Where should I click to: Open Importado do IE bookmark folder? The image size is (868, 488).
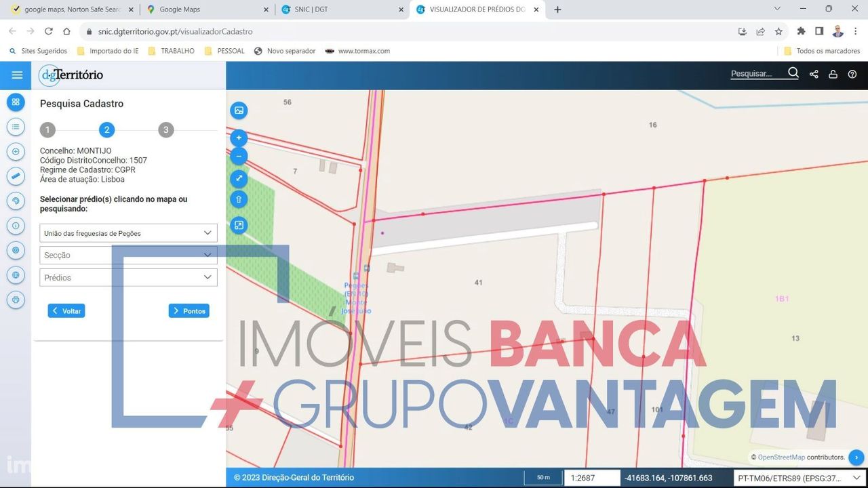coord(108,51)
